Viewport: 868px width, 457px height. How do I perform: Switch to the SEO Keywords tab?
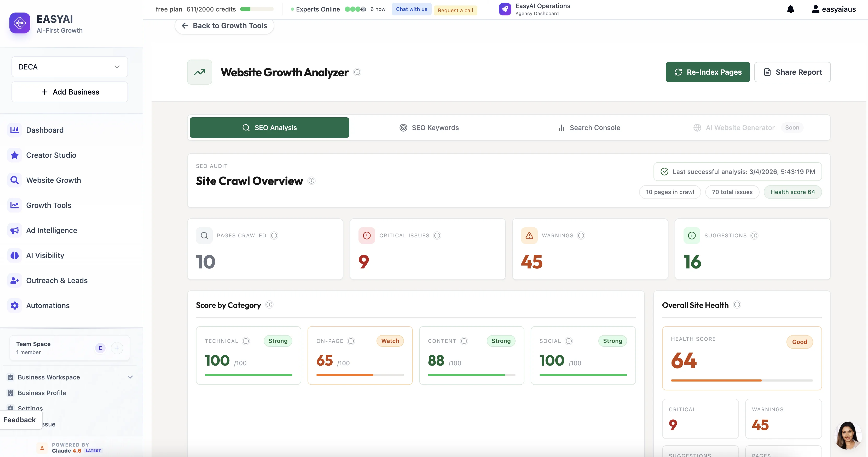tap(429, 127)
